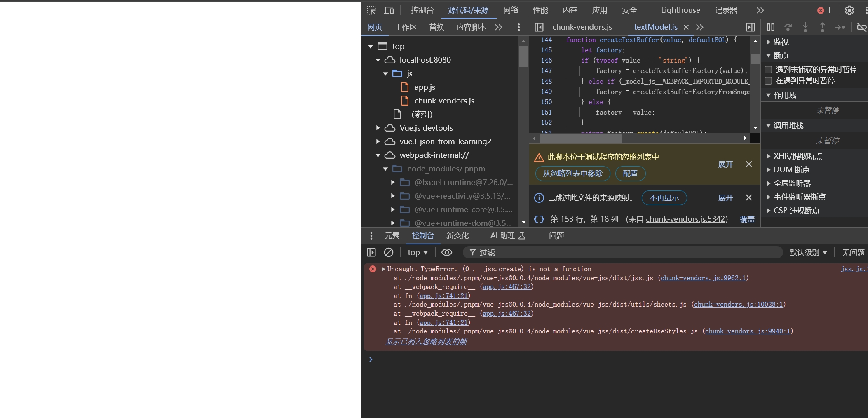Viewport: 868px width, 418px height.
Task: Switch to the 网络 (Network) panel tab
Action: (x=511, y=10)
